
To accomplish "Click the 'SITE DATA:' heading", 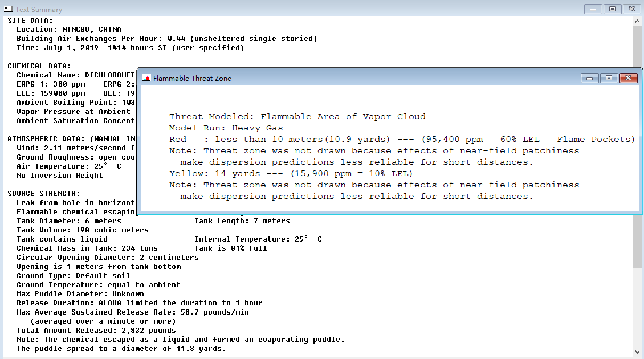I will (30, 21).
